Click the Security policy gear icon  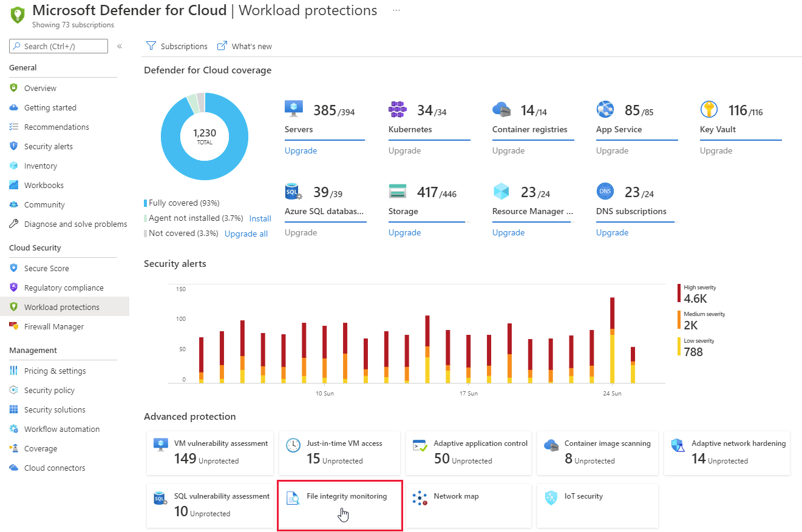click(x=13, y=390)
